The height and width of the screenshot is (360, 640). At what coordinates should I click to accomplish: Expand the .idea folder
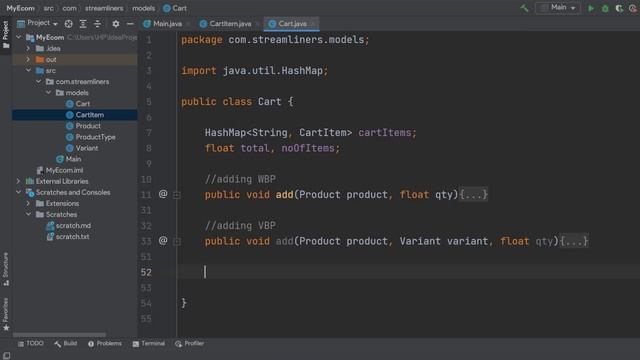28,48
